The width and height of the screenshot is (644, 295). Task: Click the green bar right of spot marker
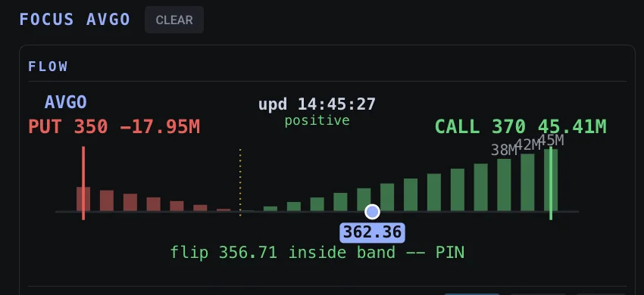point(387,197)
